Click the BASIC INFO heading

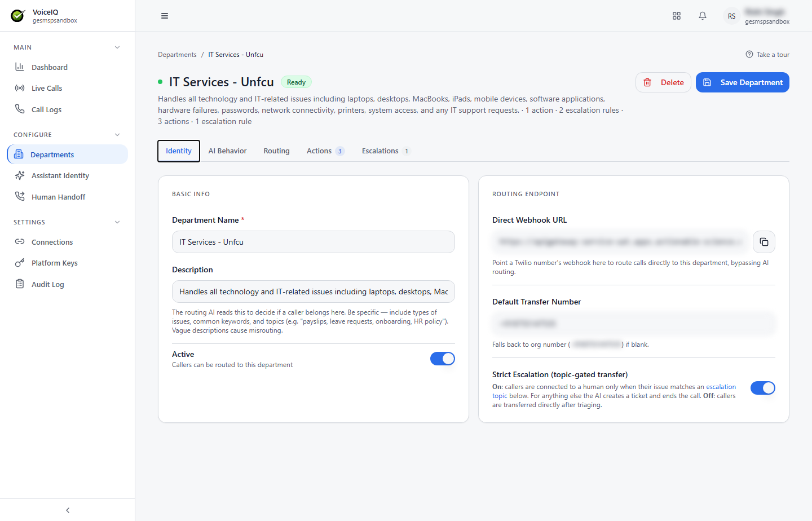pyautogui.click(x=191, y=194)
